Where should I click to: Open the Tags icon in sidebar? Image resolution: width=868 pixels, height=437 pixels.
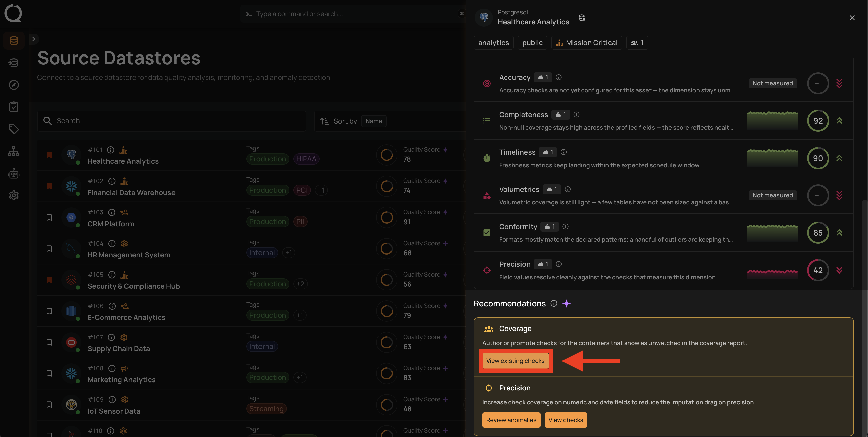pos(14,129)
